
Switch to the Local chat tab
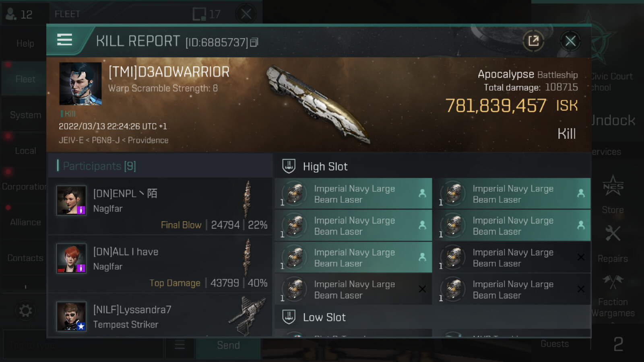pyautogui.click(x=25, y=151)
